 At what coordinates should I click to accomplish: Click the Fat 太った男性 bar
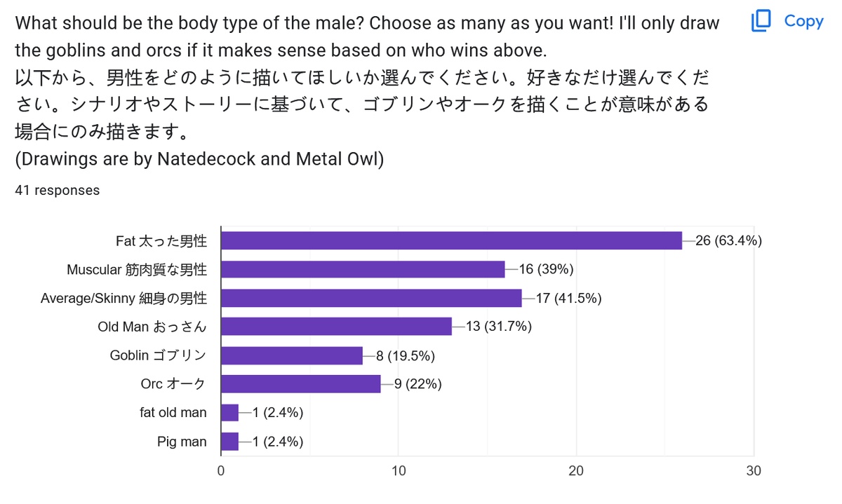(x=451, y=240)
